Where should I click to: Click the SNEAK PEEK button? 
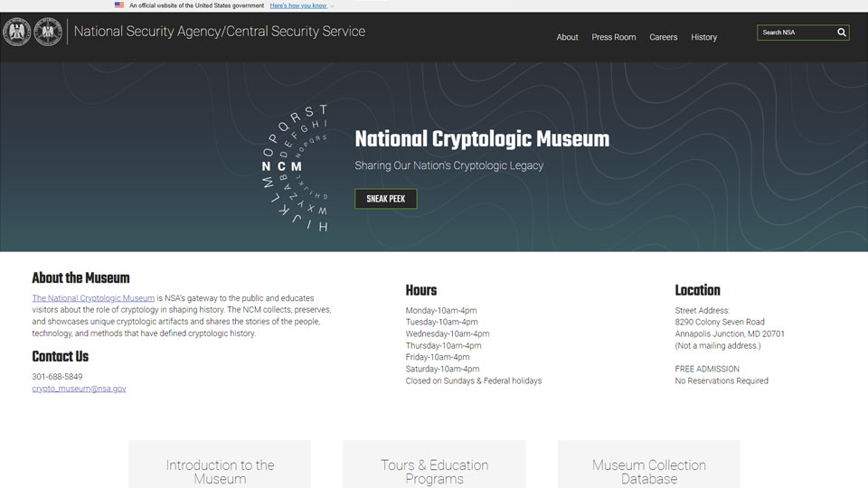(x=386, y=199)
